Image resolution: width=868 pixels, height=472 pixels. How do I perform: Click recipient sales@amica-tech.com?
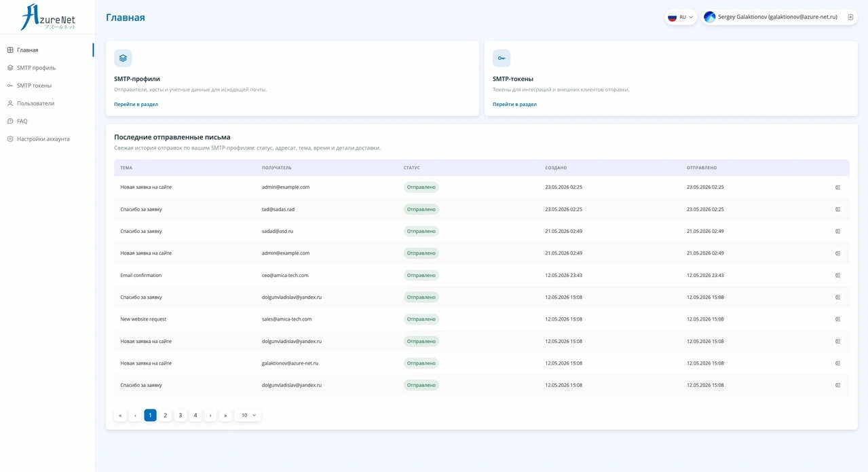coord(286,319)
